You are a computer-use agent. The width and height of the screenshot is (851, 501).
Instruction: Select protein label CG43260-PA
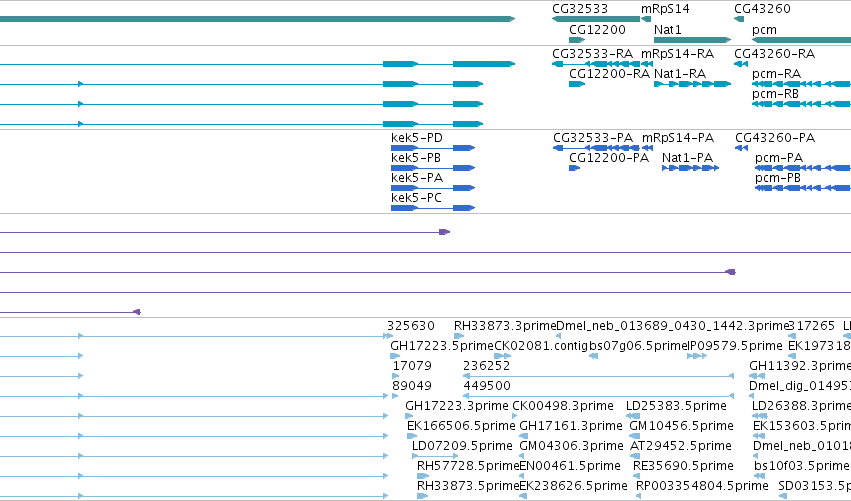(x=775, y=138)
